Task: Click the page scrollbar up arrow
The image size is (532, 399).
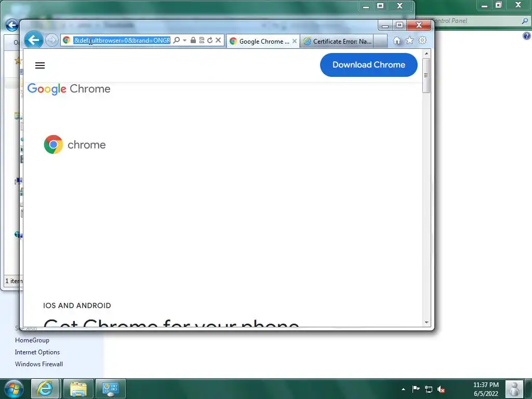Action: coord(427,54)
